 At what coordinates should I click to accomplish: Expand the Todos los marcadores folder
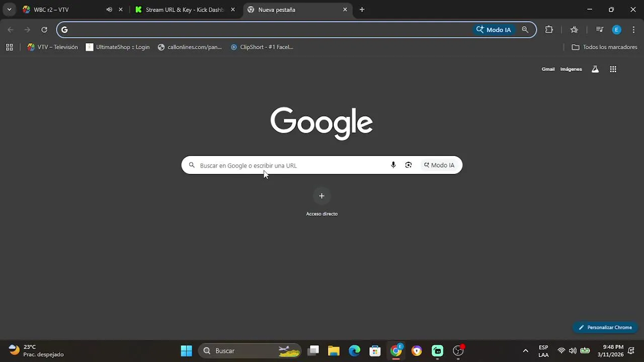[605, 47]
